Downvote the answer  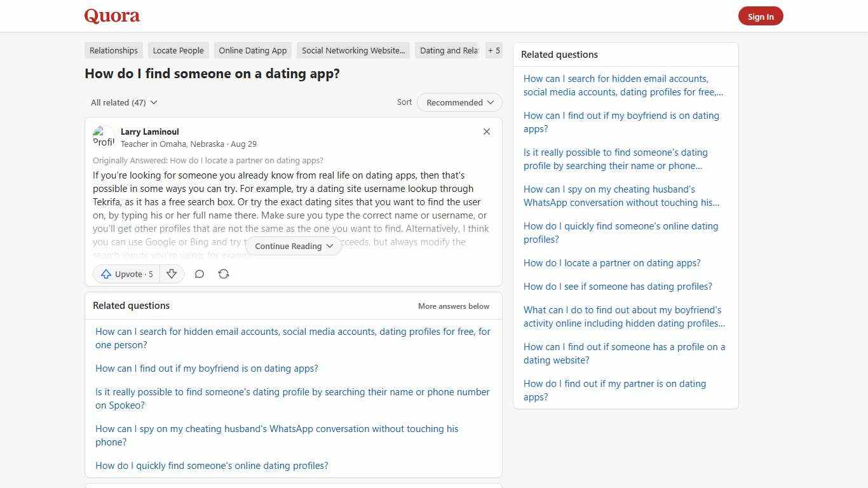172,274
